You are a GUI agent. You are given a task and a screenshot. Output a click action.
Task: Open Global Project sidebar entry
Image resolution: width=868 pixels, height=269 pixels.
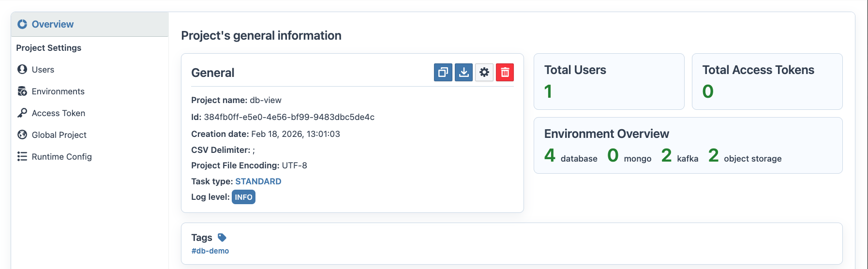coord(90,134)
